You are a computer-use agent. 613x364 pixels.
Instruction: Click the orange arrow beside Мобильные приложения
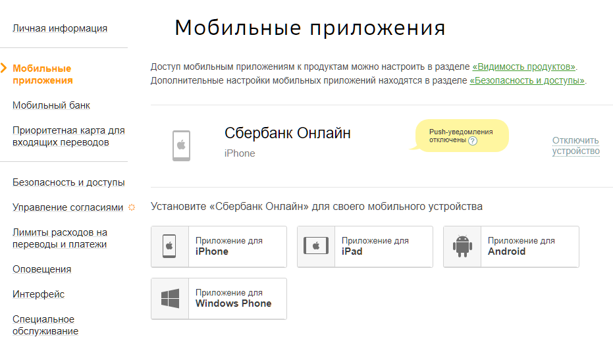pos(4,68)
